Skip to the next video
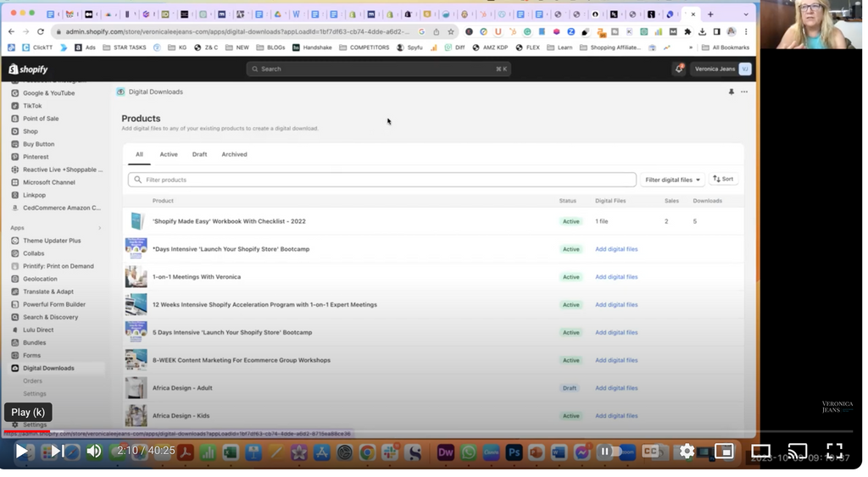 click(57, 452)
